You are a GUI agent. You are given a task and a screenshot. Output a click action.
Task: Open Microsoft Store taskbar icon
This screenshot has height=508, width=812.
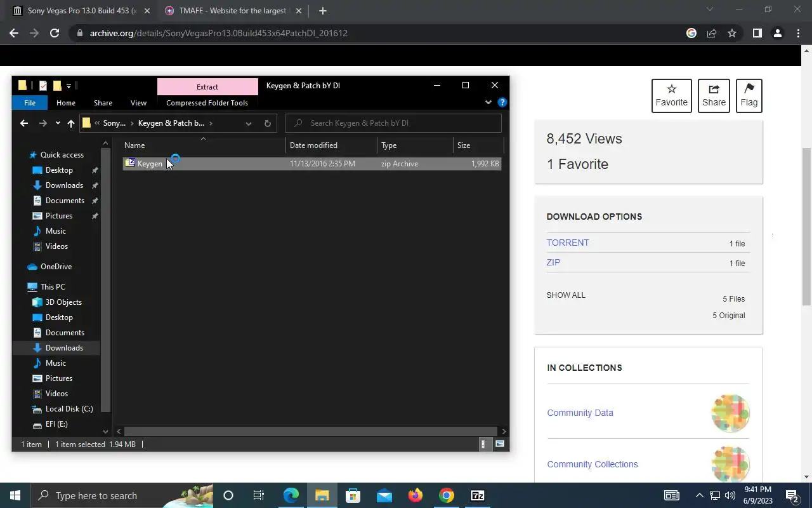point(353,495)
